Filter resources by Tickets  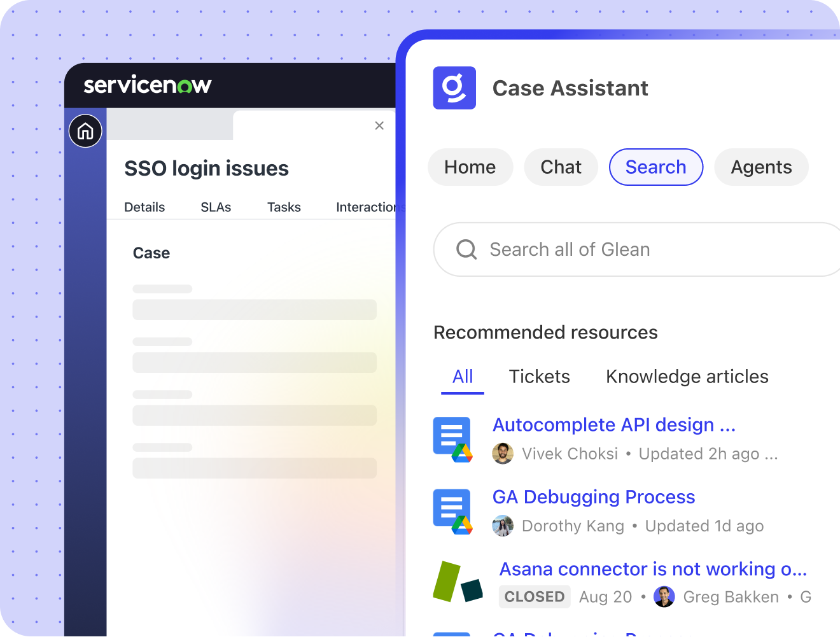[540, 377]
